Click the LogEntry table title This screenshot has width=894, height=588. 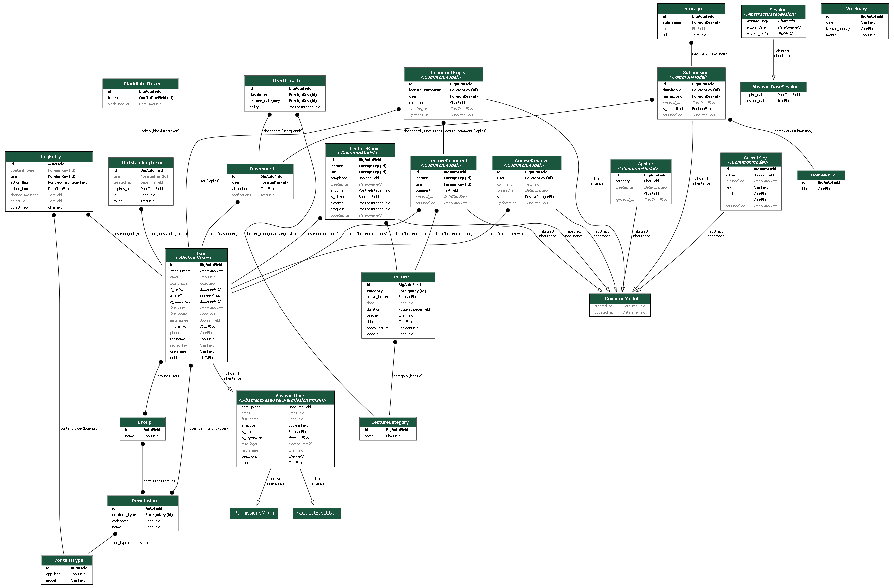point(51,157)
